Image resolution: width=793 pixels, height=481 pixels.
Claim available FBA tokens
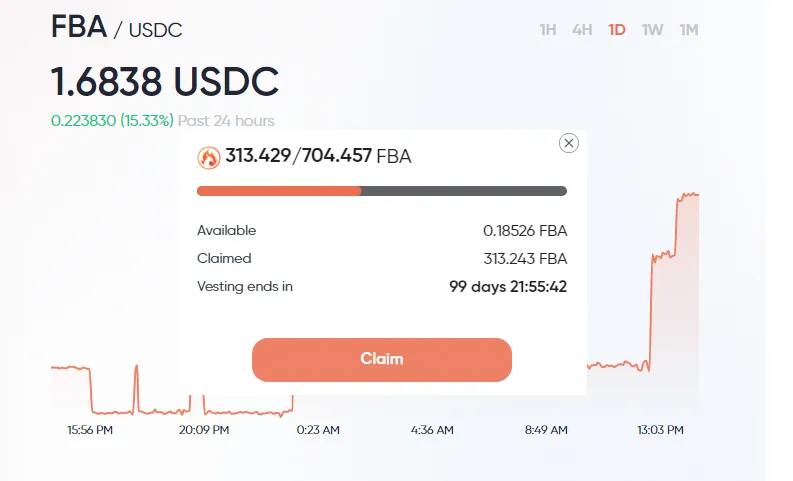(382, 360)
